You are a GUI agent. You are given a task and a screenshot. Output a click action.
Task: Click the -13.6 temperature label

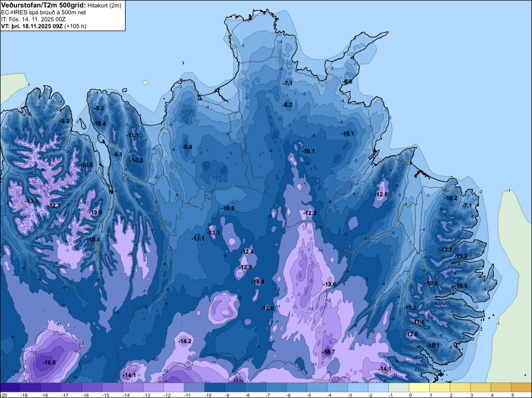[330, 284]
